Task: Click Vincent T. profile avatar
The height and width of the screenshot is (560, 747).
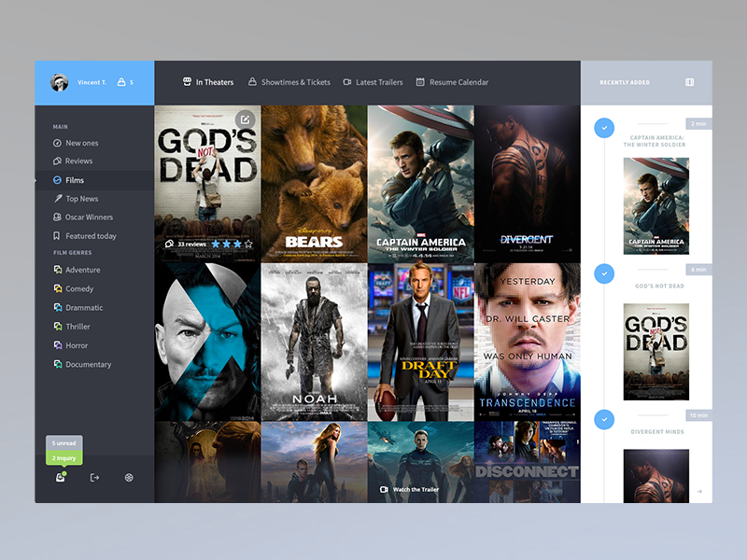Action: [60, 82]
